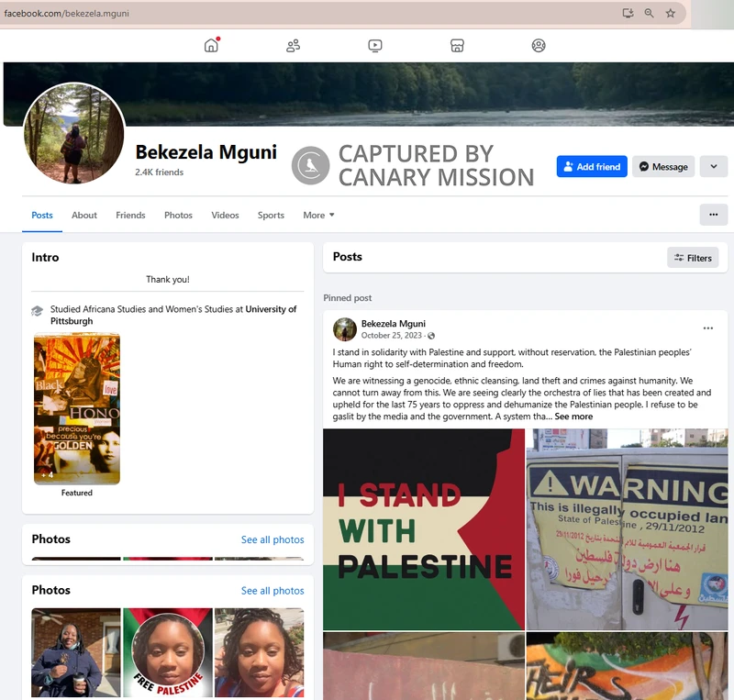734x700 pixels.
Task: Open the colorful graffiti post image
Action: (x=628, y=666)
